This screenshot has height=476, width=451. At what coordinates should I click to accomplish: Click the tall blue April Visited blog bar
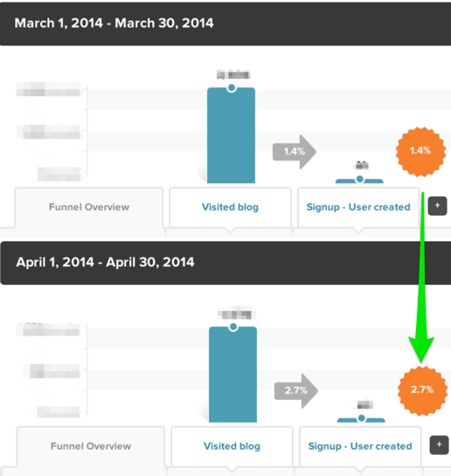[233, 375]
